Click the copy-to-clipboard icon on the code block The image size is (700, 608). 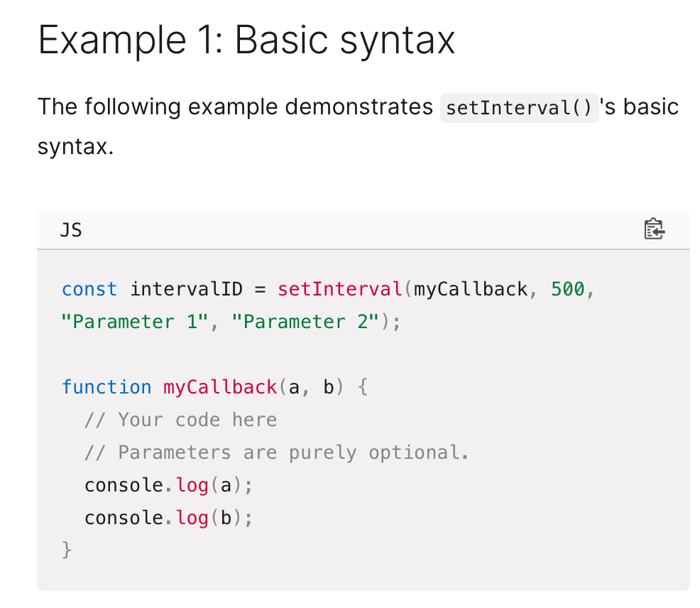[x=653, y=229]
